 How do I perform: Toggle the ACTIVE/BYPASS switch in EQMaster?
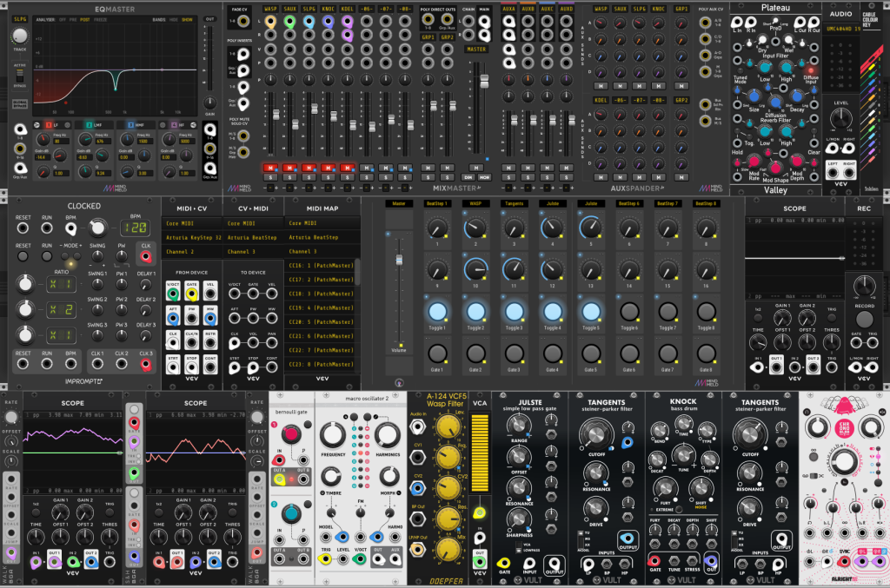[20, 76]
